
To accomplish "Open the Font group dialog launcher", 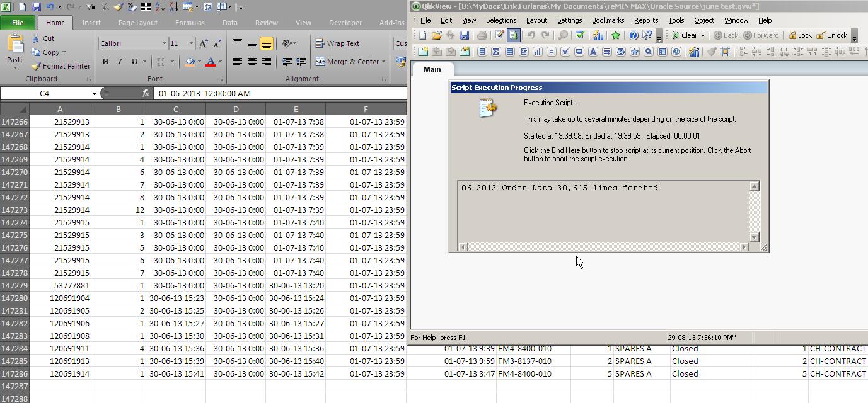I will [221, 79].
